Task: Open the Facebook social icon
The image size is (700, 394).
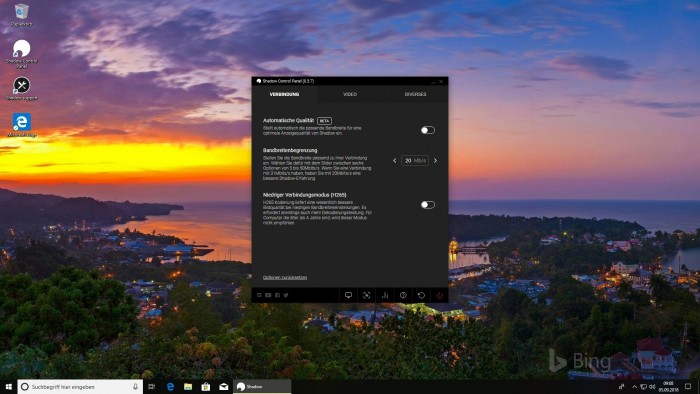Action: (277, 295)
